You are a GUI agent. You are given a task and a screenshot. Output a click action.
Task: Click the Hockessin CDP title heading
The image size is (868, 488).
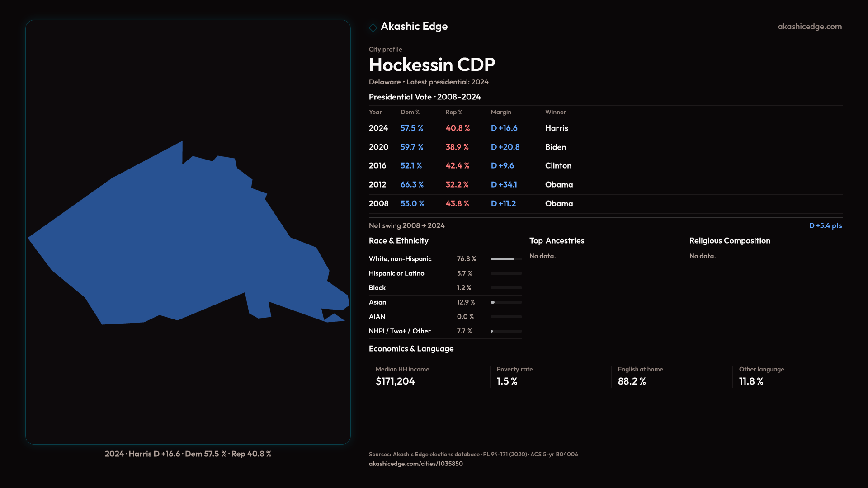tap(432, 65)
